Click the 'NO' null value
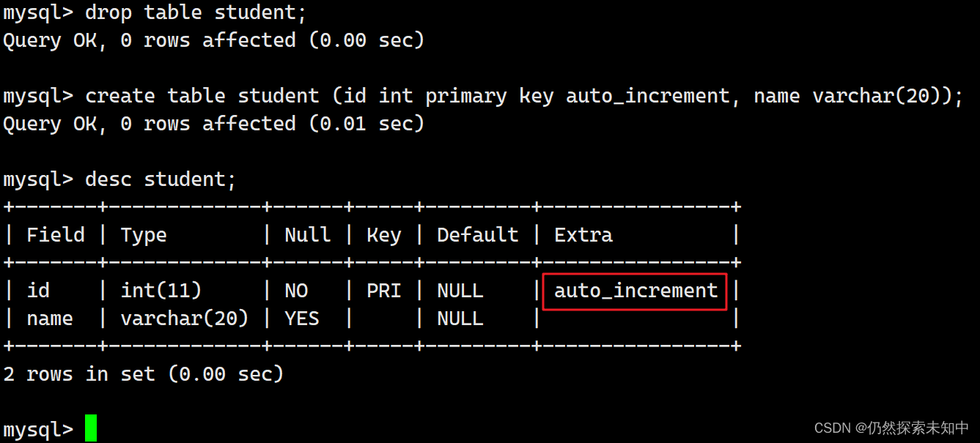Viewport: 980px width, 443px height. (x=296, y=291)
